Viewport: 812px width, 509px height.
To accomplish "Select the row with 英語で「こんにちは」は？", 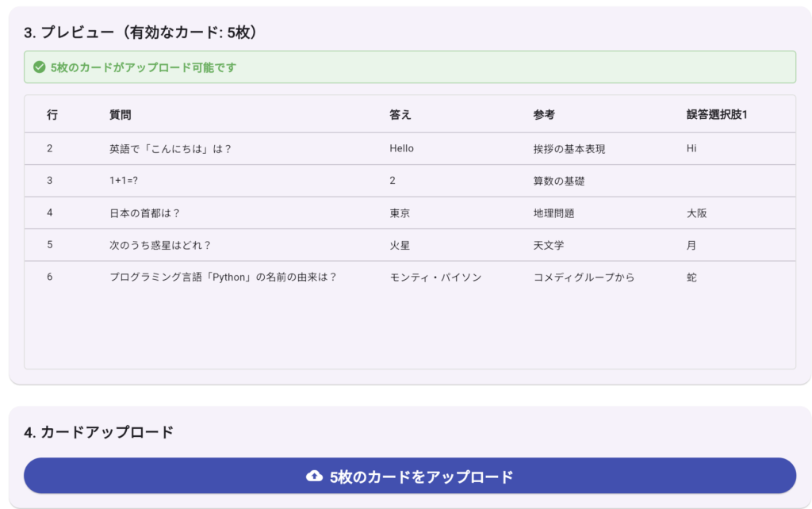I will click(170, 148).
